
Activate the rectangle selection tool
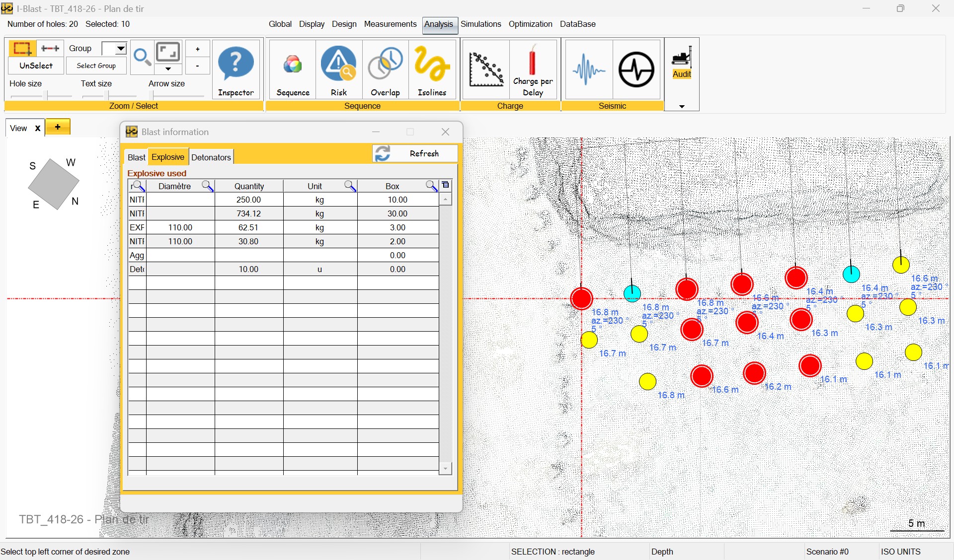coord(21,48)
